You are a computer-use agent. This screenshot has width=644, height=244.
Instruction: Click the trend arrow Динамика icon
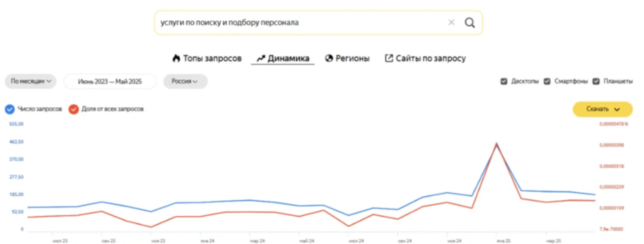click(261, 58)
